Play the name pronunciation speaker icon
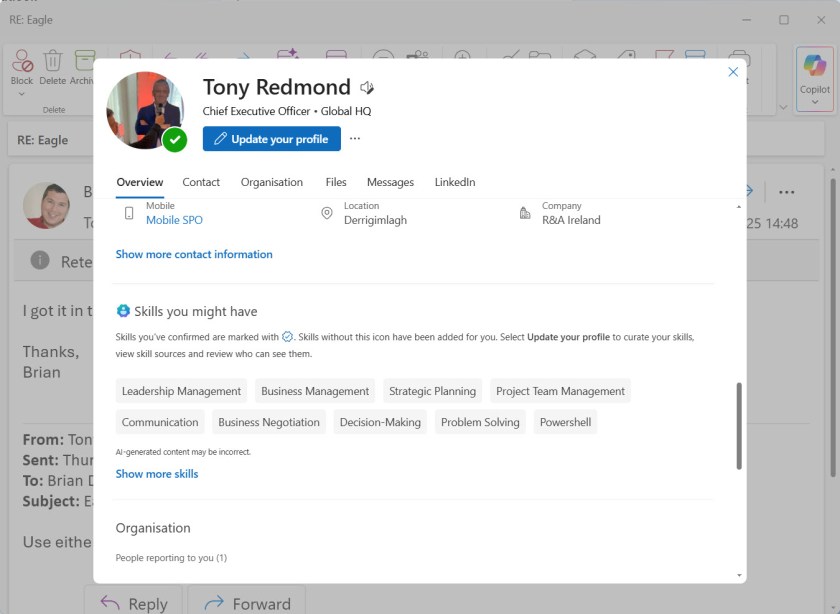840x614 pixels. (x=367, y=88)
